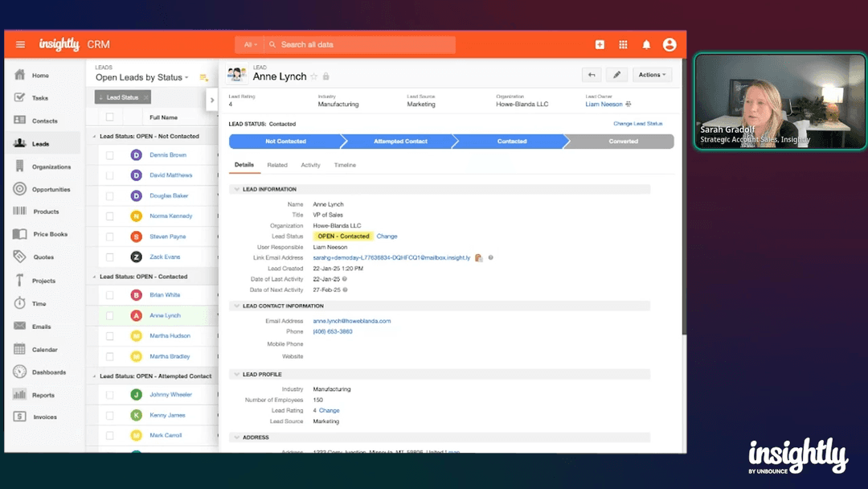
Task: Open the Actions dropdown
Action: tap(652, 75)
